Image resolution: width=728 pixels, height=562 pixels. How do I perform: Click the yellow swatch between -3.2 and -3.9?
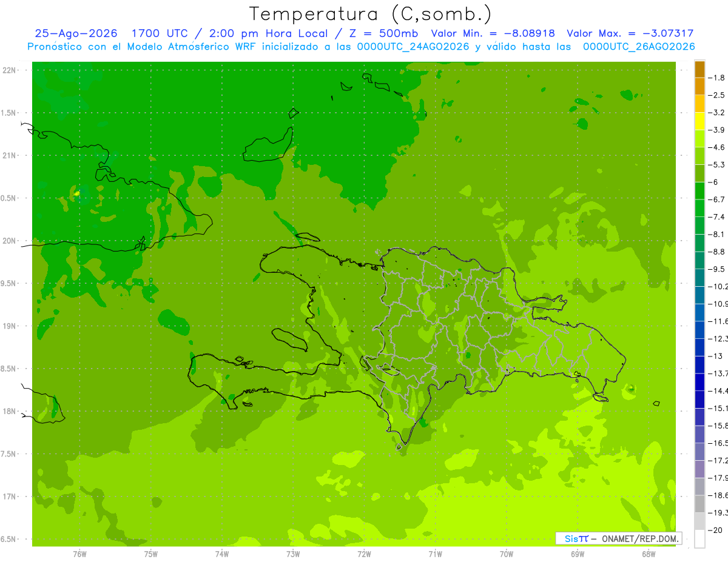pos(699,121)
